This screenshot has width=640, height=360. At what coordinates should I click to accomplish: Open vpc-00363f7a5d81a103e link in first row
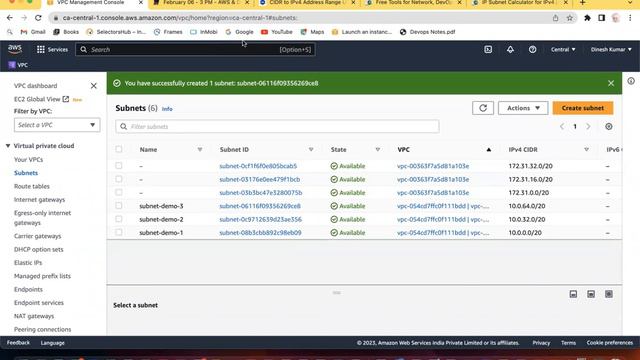[433, 166]
